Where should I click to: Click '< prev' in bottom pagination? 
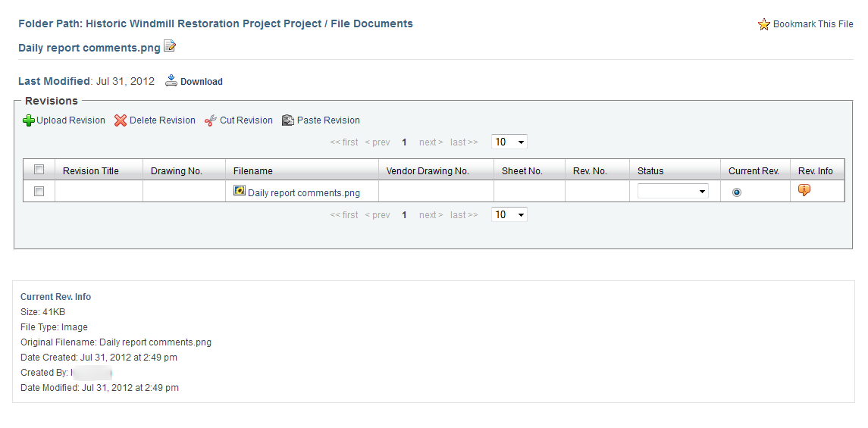[x=378, y=215]
